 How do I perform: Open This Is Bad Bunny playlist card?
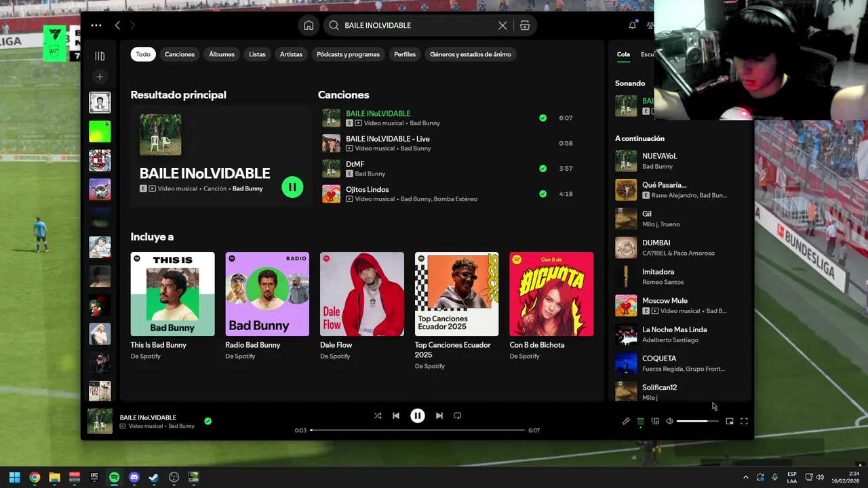172,305
